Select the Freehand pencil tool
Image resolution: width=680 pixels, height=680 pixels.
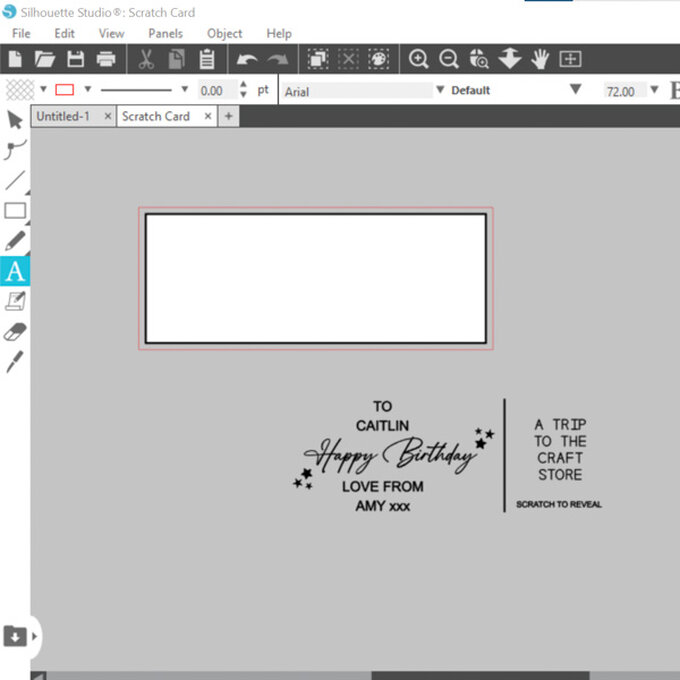pos(15,241)
